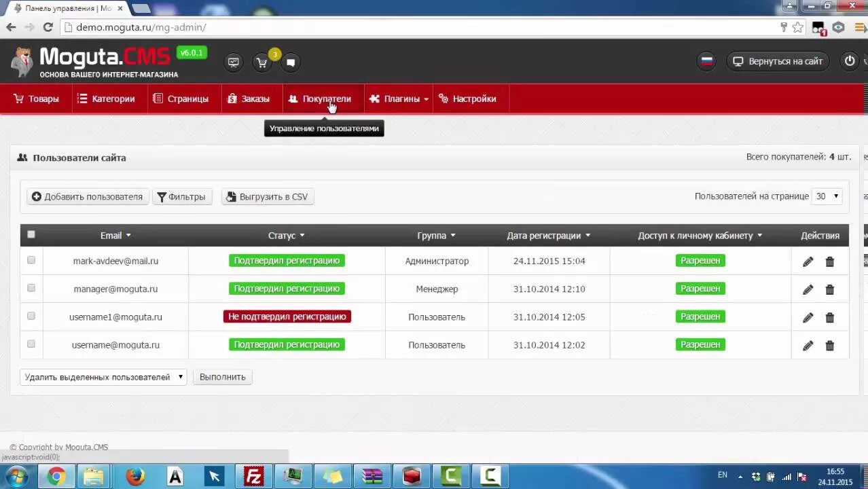Click the eye extension icon in Chrome
868x489 pixels.
pyautogui.click(x=839, y=27)
